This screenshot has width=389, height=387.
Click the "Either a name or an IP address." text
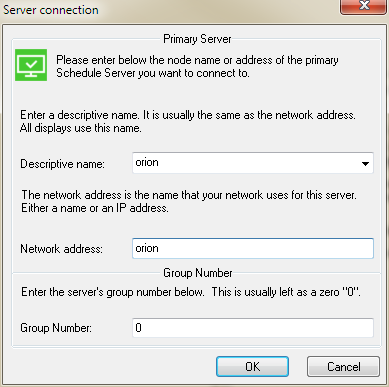pos(95,208)
